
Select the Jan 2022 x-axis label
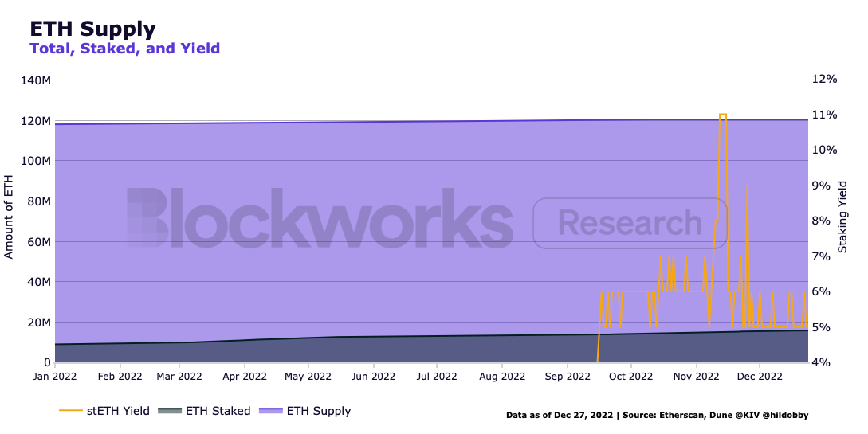click(55, 376)
